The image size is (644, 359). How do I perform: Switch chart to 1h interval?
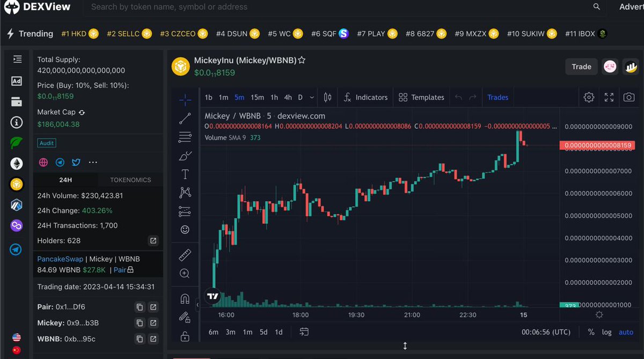coord(274,97)
